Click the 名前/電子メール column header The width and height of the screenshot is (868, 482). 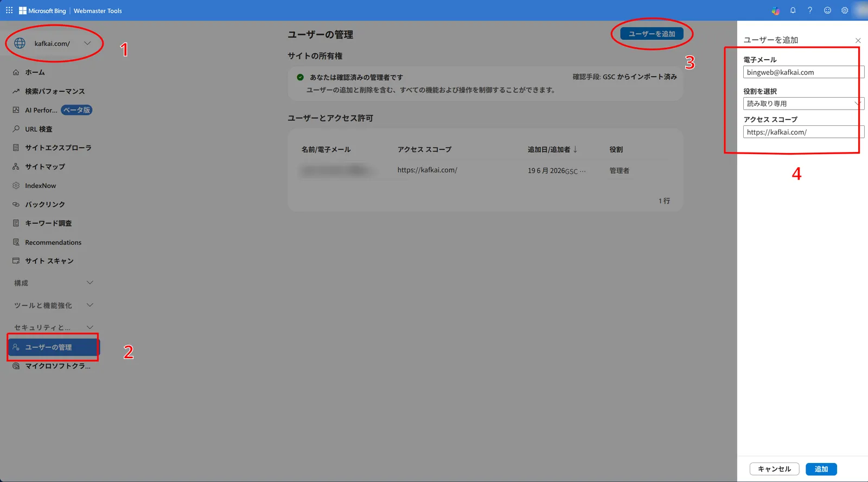pyautogui.click(x=326, y=149)
